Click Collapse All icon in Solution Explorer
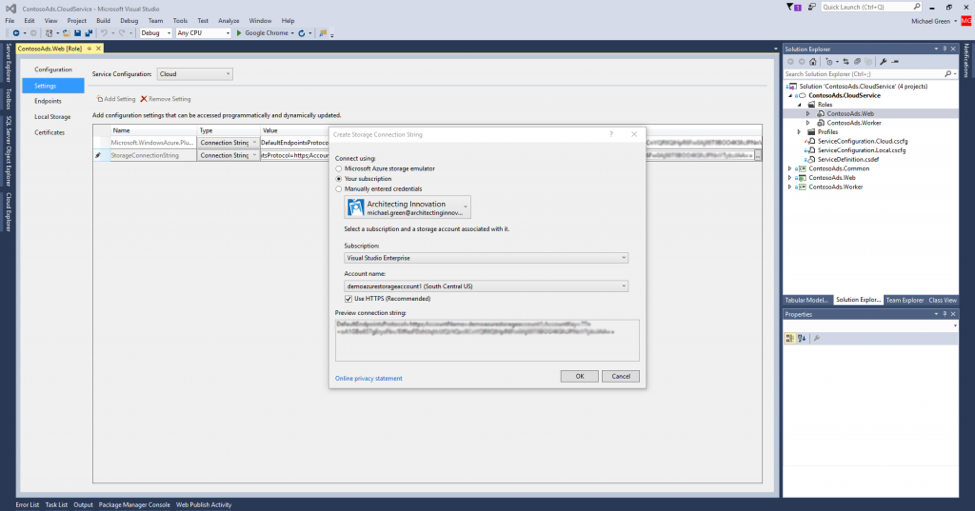 click(857, 62)
